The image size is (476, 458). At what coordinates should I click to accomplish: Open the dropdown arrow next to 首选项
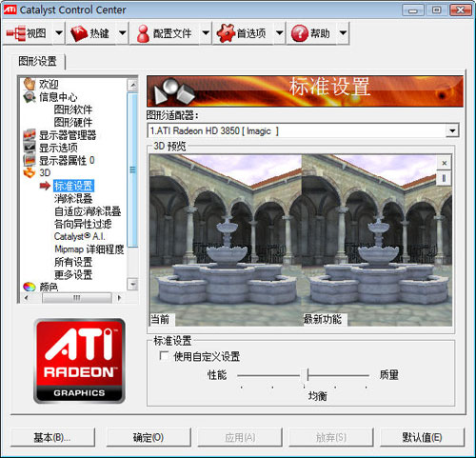[279, 33]
